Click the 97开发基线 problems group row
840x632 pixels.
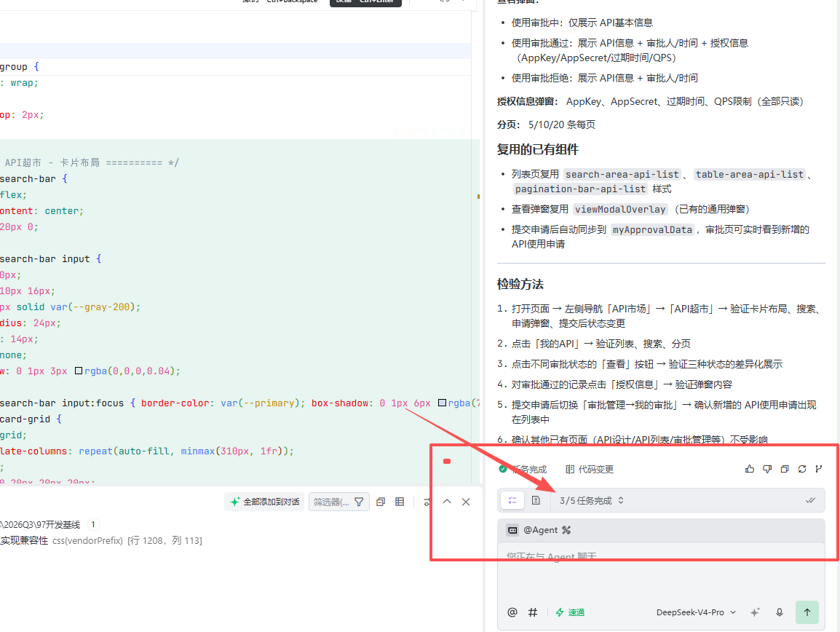[50, 524]
